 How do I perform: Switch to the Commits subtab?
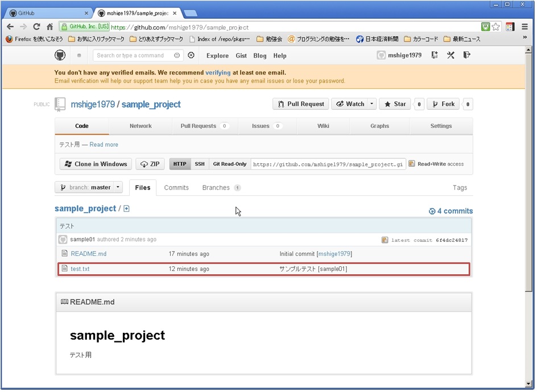176,188
